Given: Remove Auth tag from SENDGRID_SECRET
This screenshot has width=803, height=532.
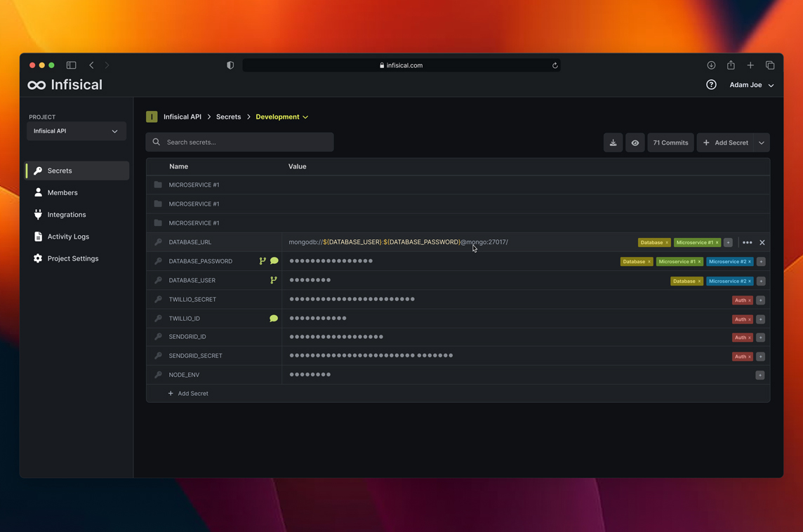Looking at the screenshot, I should click(750, 357).
